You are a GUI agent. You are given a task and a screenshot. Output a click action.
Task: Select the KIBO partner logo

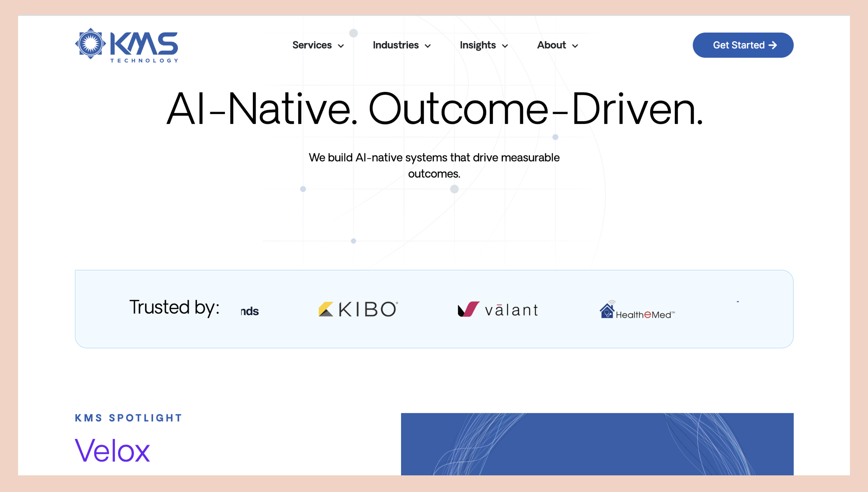point(357,309)
